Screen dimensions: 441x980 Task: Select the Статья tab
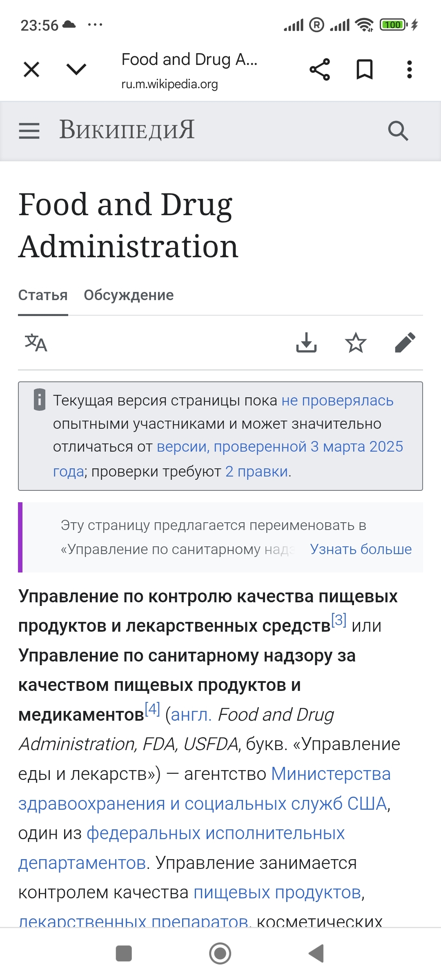tap(43, 295)
